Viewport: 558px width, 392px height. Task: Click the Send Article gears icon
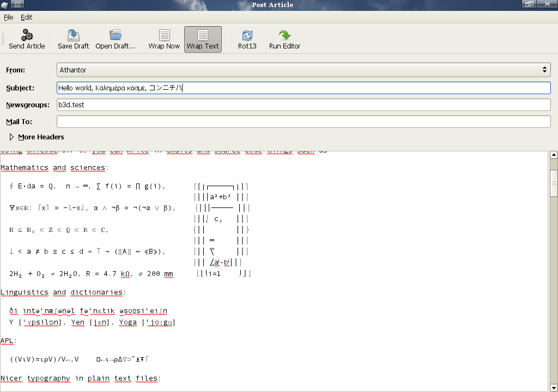point(27,35)
